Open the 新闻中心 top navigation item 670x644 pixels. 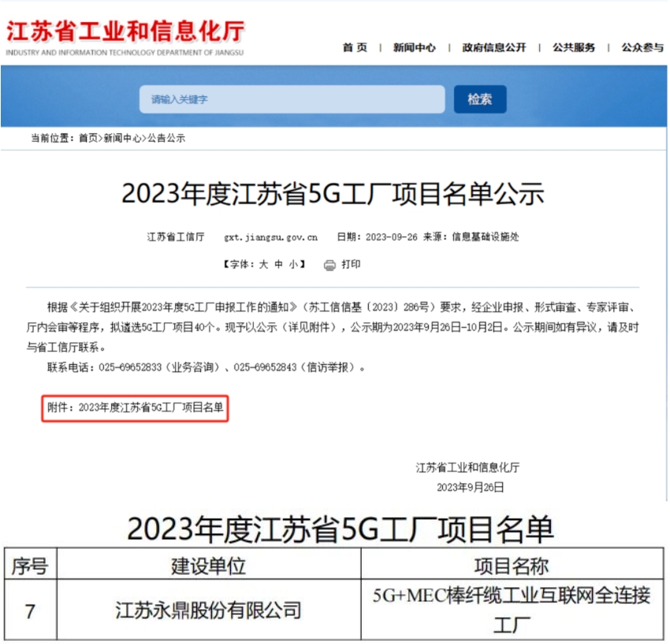[x=414, y=47]
